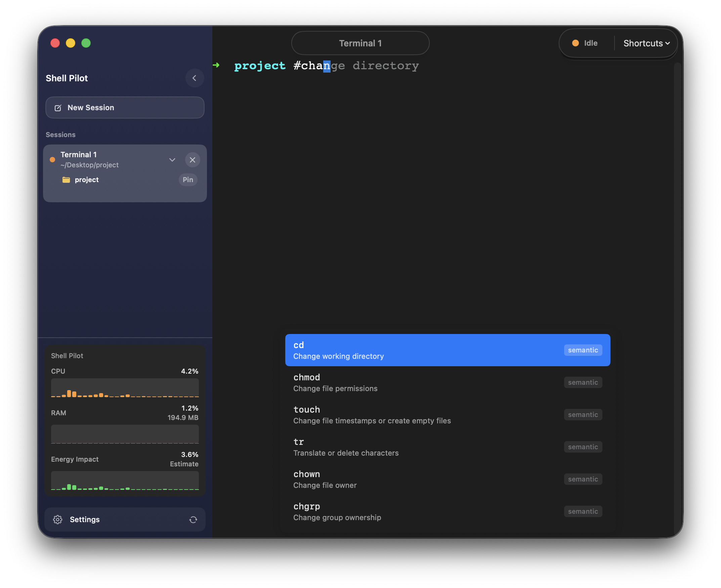The width and height of the screenshot is (721, 588).
Task: Collapse the Shell Pilot sidebar
Action: pyautogui.click(x=195, y=78)
